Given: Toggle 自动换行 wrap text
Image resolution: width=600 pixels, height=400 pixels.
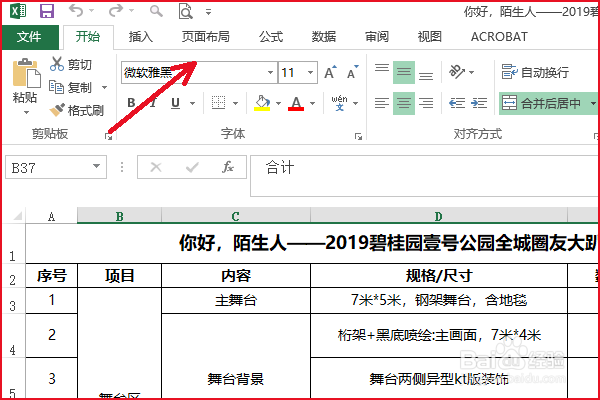Looking at the screenshot, I should click(535, 72).
